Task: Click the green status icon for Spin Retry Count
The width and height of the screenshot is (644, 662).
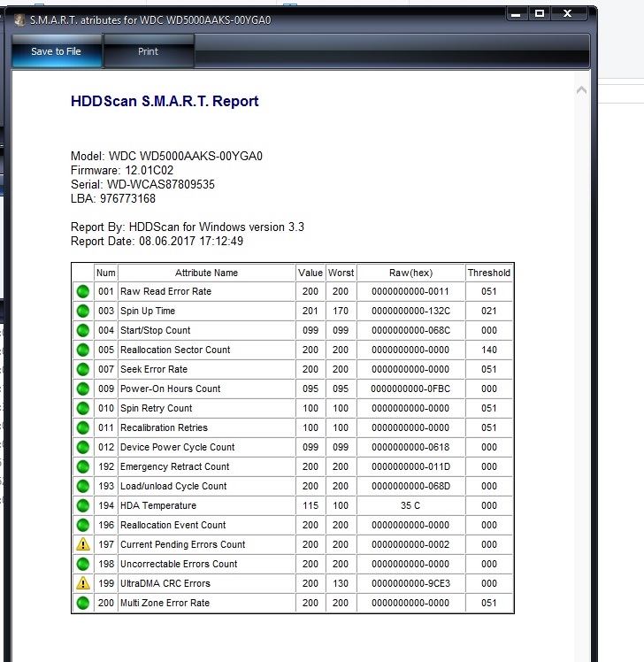Action: coord(83,408)
